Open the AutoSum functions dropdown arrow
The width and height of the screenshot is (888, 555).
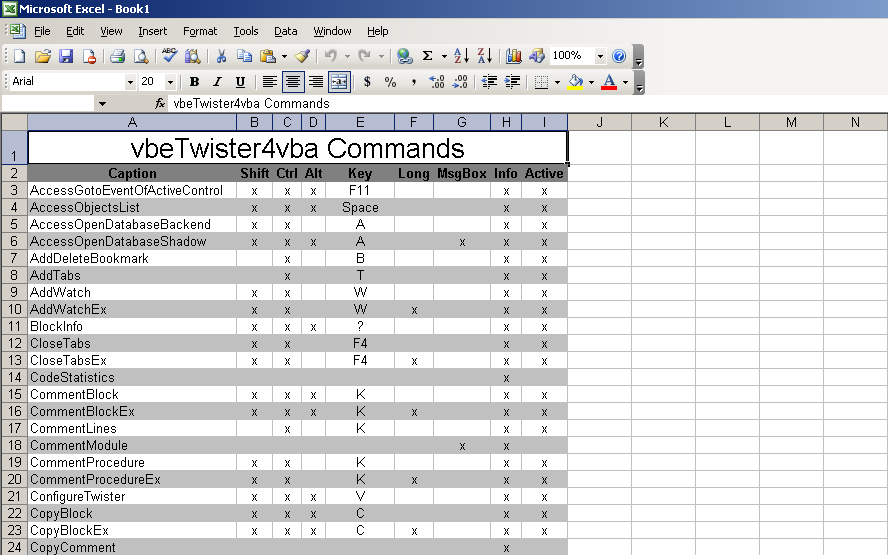[x=444, y=56]
